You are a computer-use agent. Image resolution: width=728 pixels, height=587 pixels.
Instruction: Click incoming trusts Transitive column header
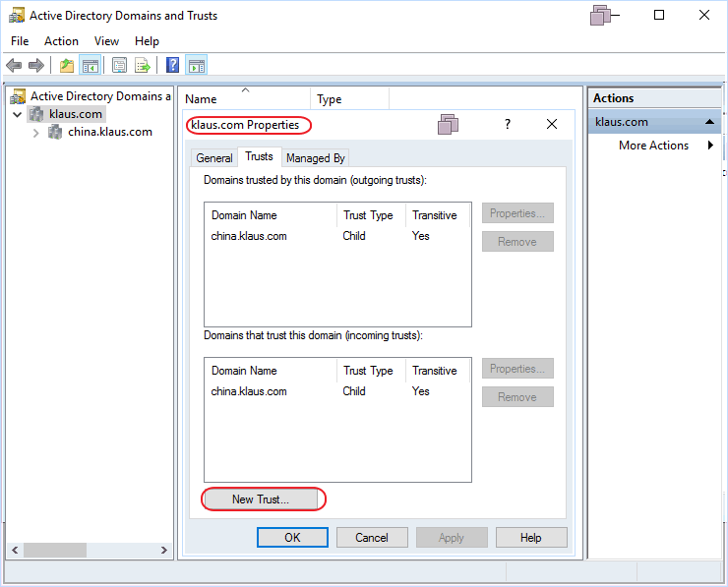click(438, 371)
